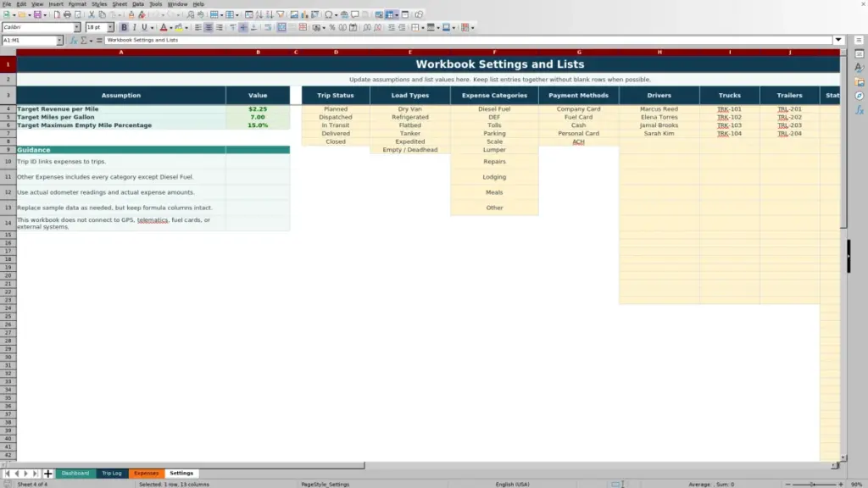Insert Pivot Table icon
This screenshot has height=488, width=868.
click(x=315, y=14)
